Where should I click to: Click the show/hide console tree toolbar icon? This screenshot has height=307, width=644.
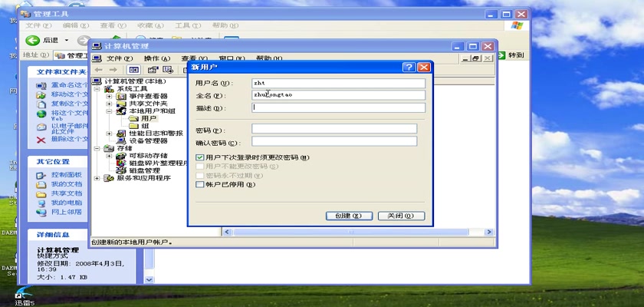pyautogui.click(x=134, y=70)
